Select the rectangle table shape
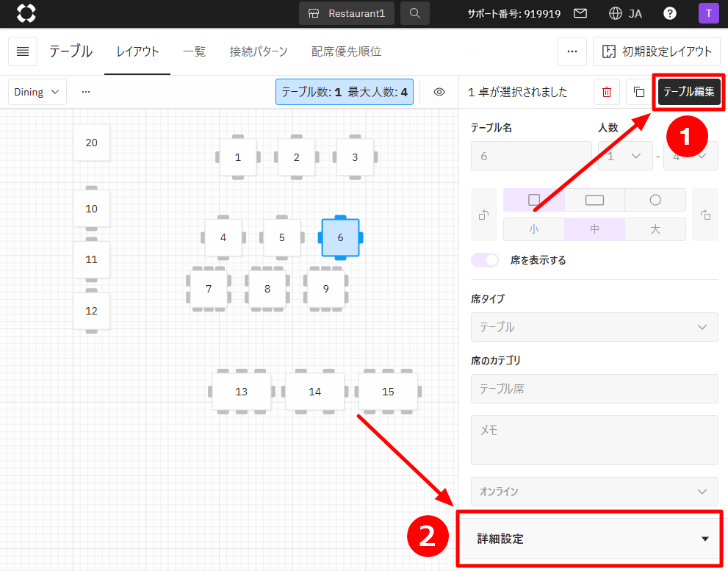The width and height of the screenshot is (728, 571). click(x=594, y=200)
